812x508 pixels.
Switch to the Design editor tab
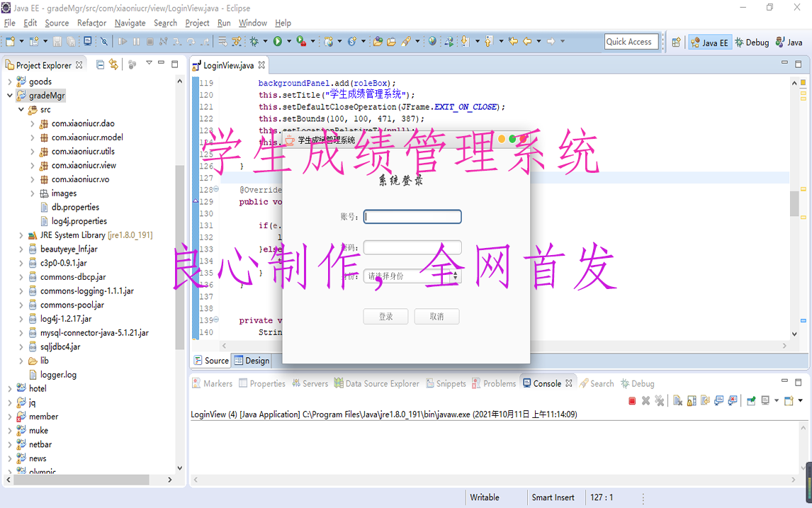click(x=252, y=361)
